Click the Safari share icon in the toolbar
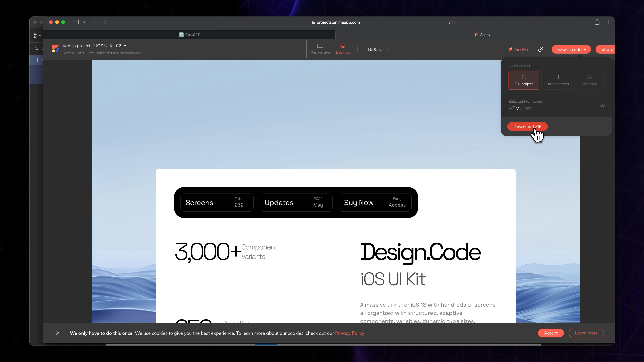 [x=597, y=22]
